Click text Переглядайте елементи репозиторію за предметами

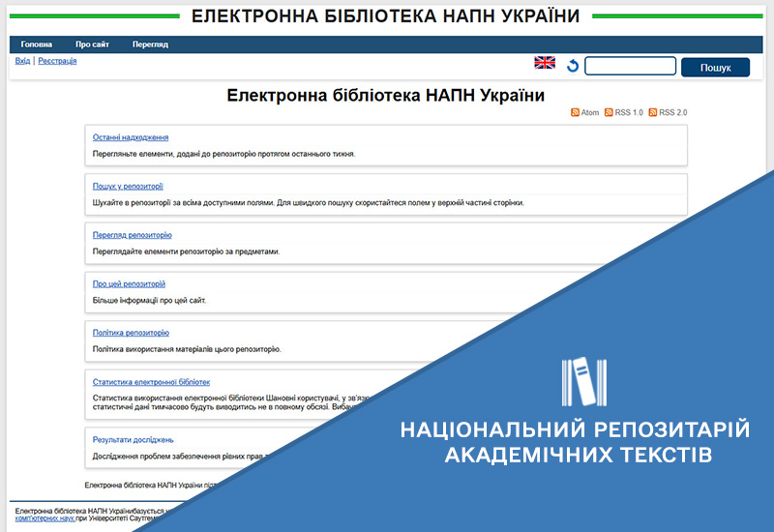tap(186, 251)
